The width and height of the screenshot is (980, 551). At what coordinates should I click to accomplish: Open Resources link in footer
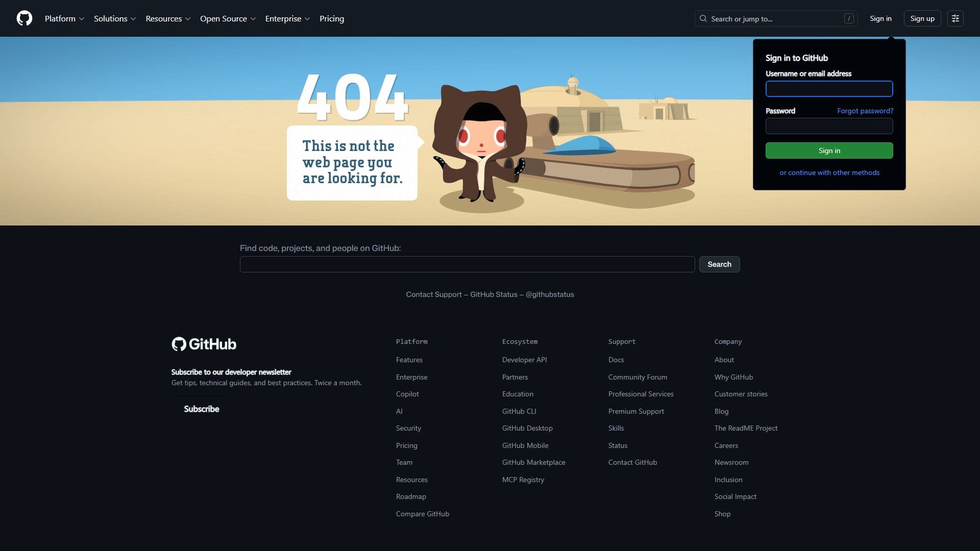[x=412, y=480]
